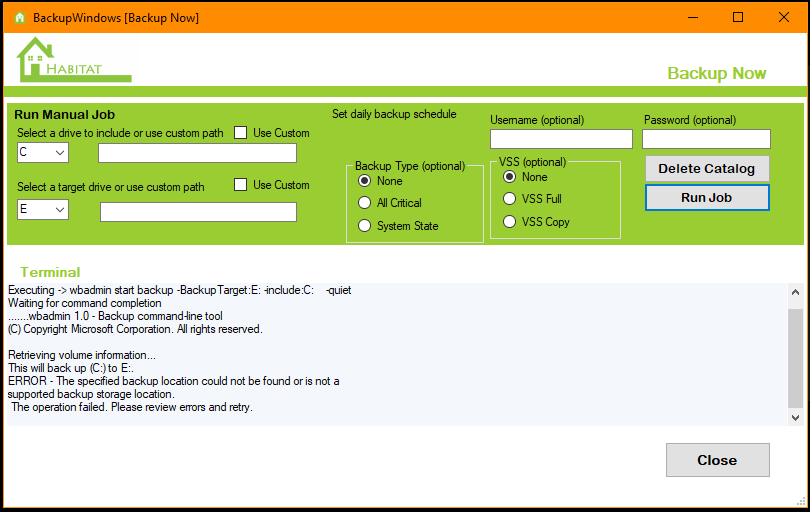The image size is (810, 512).
Task: Click the 'Waiting for command completion' line
Action: pyautogui.click(x=85, y=303)
